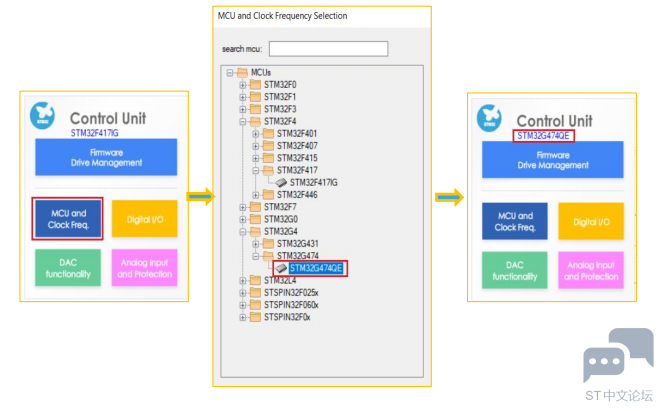
Task: Open MCU and Clock Freq. in left panel
Action: (x=68, y=219)
